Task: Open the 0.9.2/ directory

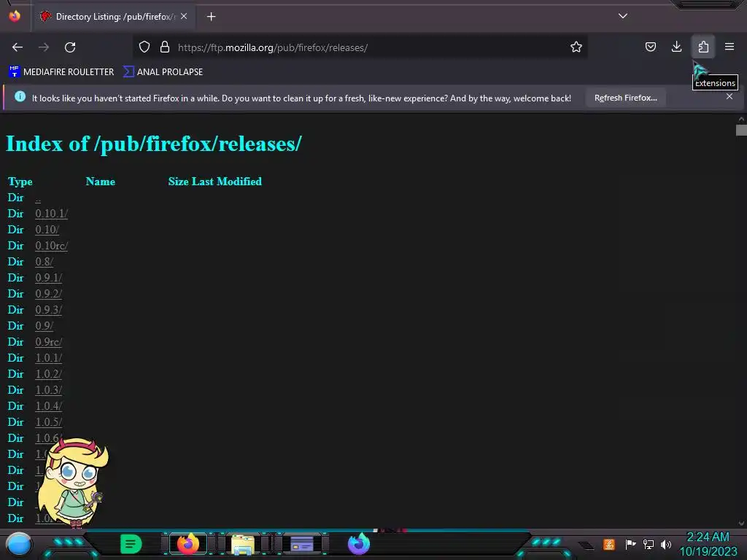Action: click(x=49, y=294)
